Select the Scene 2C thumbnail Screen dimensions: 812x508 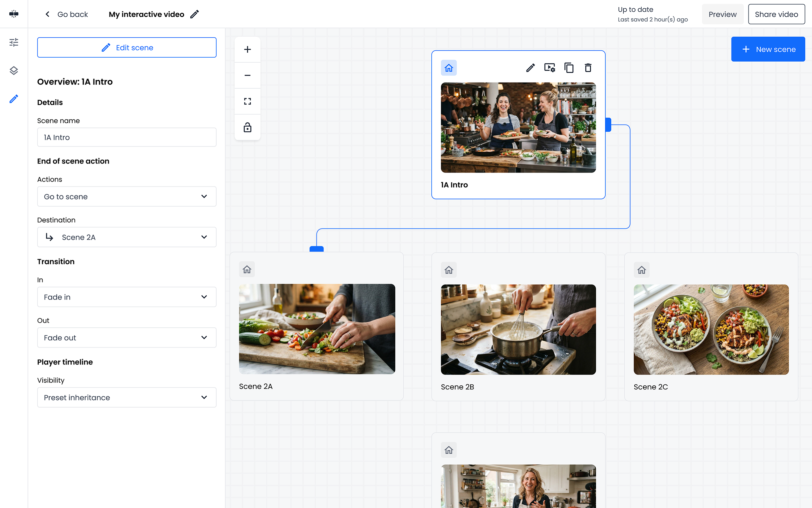coord(711,329)
